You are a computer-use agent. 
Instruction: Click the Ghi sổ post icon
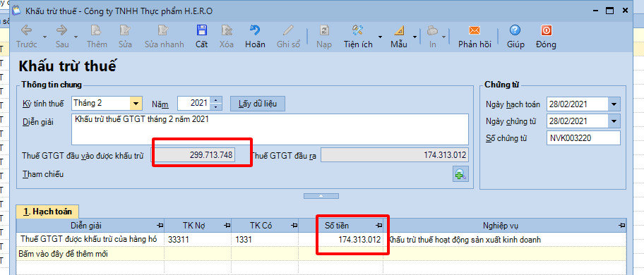(x=288, y=36)
